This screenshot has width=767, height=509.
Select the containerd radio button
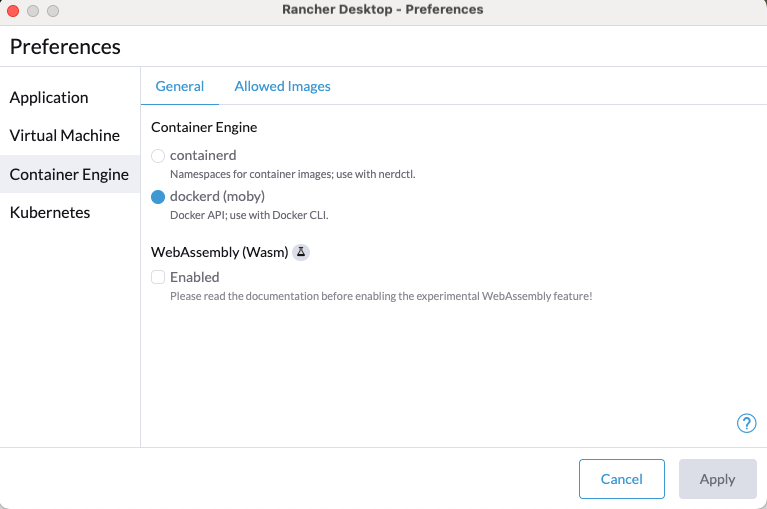pos(158,156)
